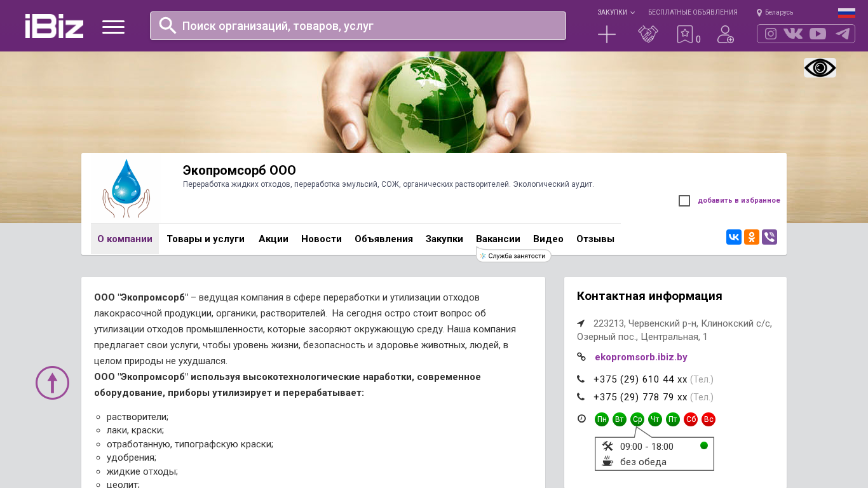Open the Отзывы tab
The width and height of the screenshot is (868, 488).
tap(595, 239)
